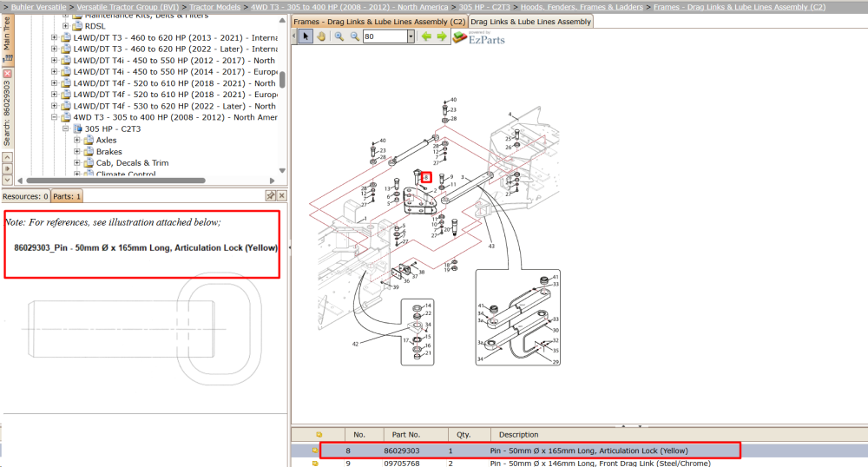Expand the Cab, Decals & Trim folder

(x=77, y=162)
